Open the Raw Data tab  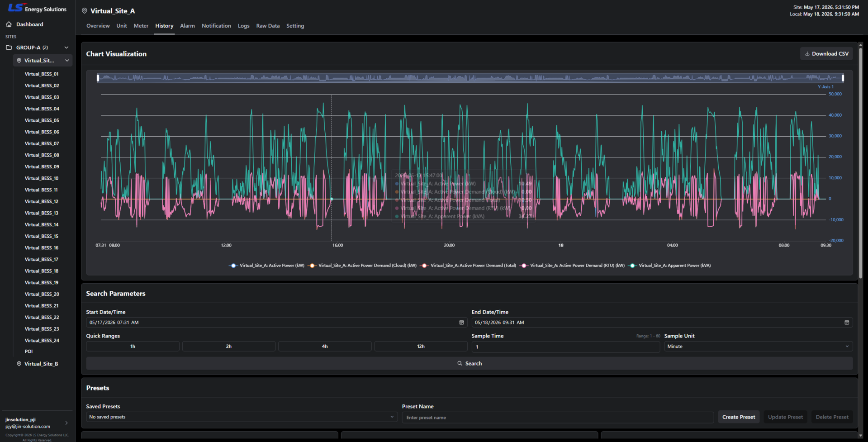tap(268, 26)
